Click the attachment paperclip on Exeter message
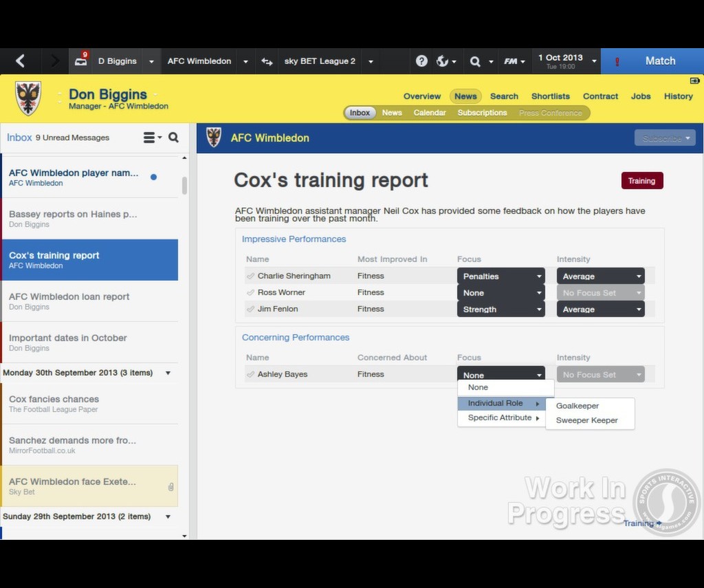704x588 pixels. pyautogui.click(x=171, y=486)
